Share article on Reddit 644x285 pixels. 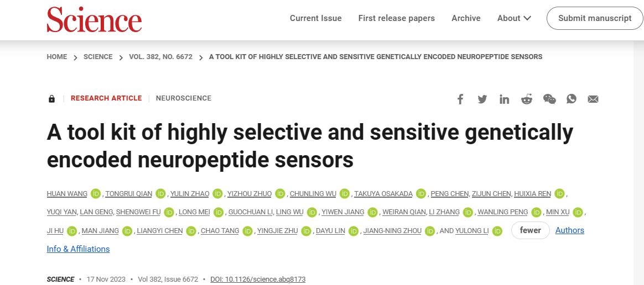pos(527,99)
